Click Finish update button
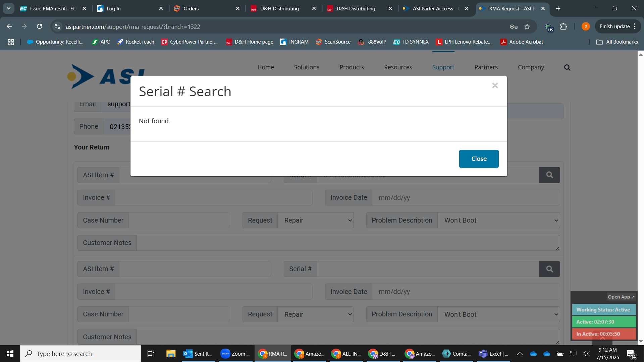 point(614,26)
